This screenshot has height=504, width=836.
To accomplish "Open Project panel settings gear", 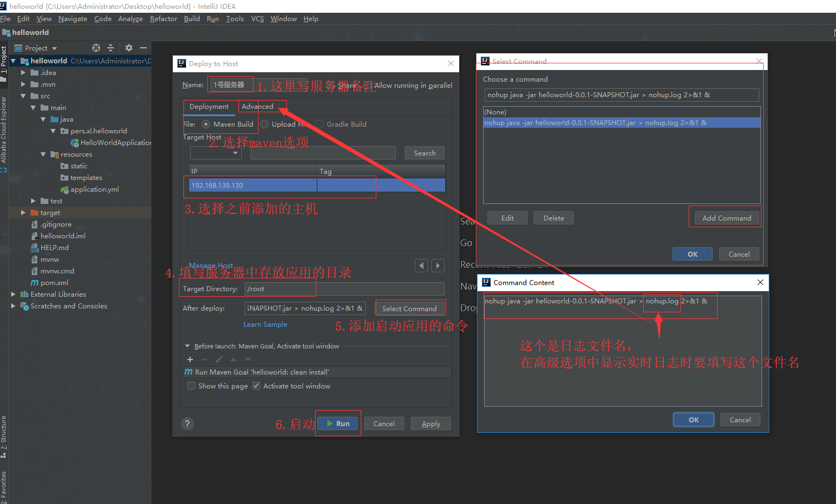I will 129,48.
